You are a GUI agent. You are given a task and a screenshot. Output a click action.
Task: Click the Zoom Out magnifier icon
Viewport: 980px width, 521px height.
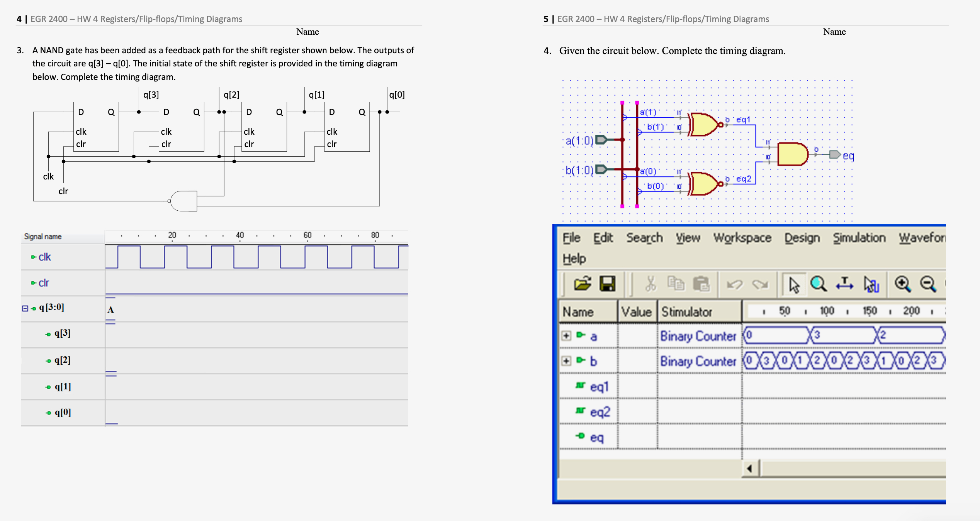coord(928,284)
